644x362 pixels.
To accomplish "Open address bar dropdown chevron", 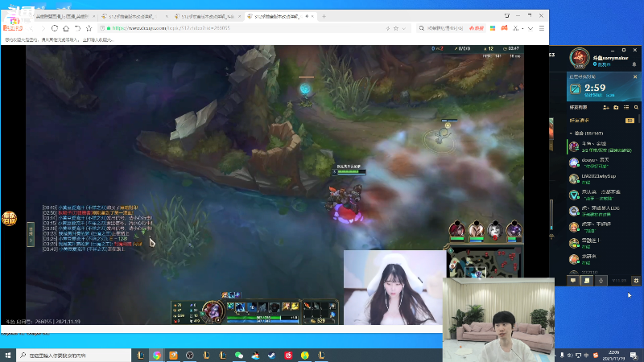I will pos(404,28).
